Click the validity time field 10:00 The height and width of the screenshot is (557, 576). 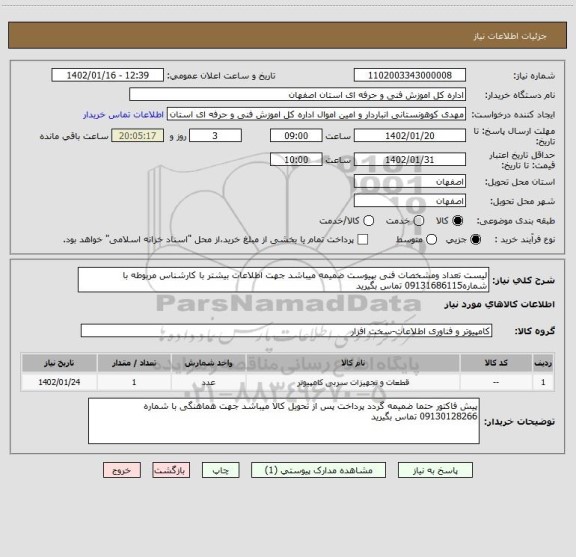click(x=296, y=159)
